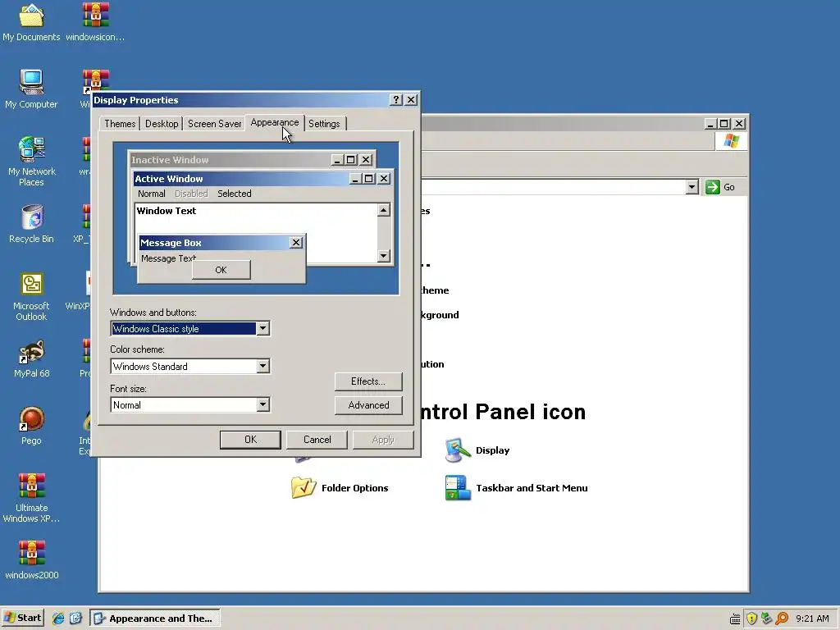Click the question mark help button
Viewport: 840px width, 630px height.
(x=396, y=99)
